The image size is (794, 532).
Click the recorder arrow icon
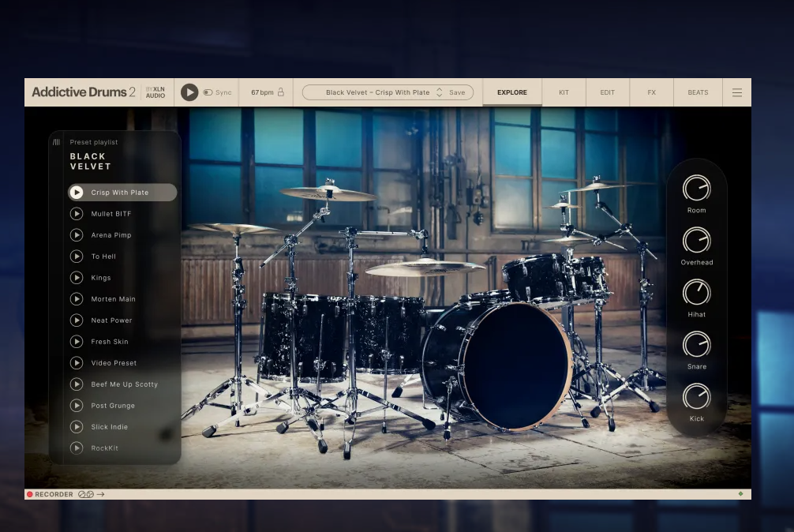(101, 495)
